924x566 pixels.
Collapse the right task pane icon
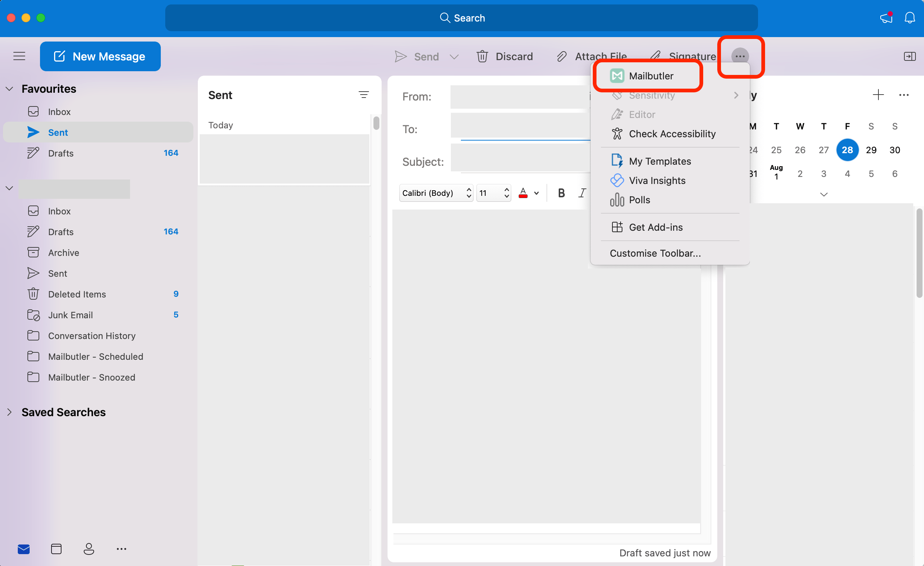910,56
